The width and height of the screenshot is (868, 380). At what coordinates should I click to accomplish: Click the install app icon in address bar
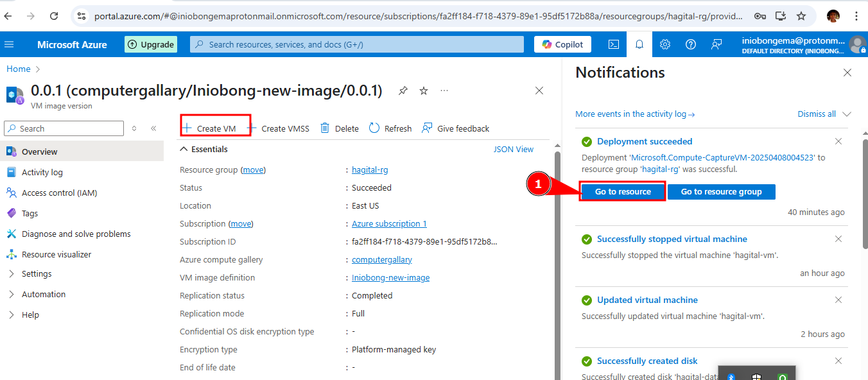781,16
